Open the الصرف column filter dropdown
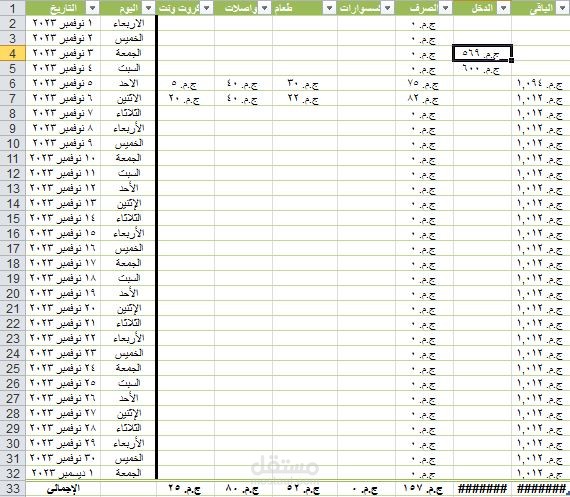 click(x=446, y=8)
